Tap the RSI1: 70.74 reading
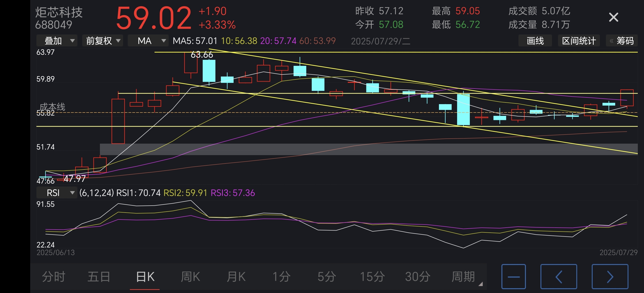The image size is (644, 293). tap(138, 193)
